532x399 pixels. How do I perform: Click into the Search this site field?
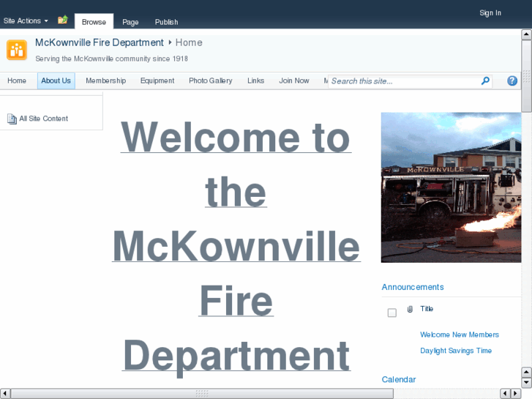point(404,81)
